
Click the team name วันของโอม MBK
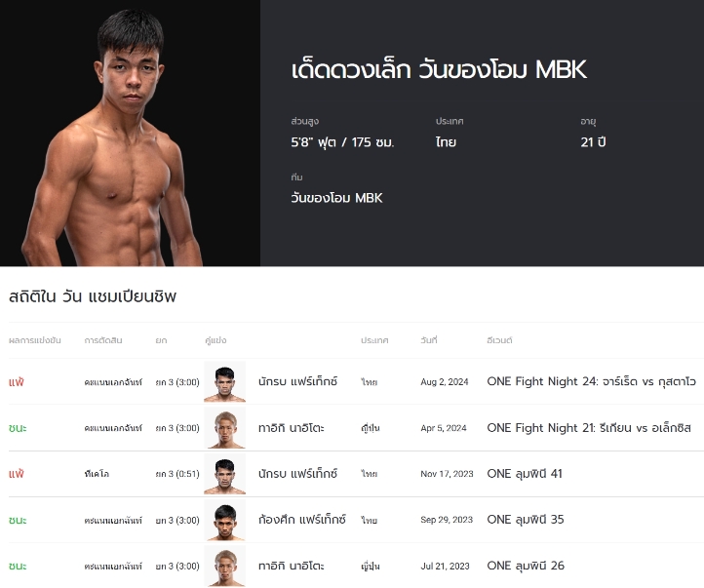(x=336, y=198)
